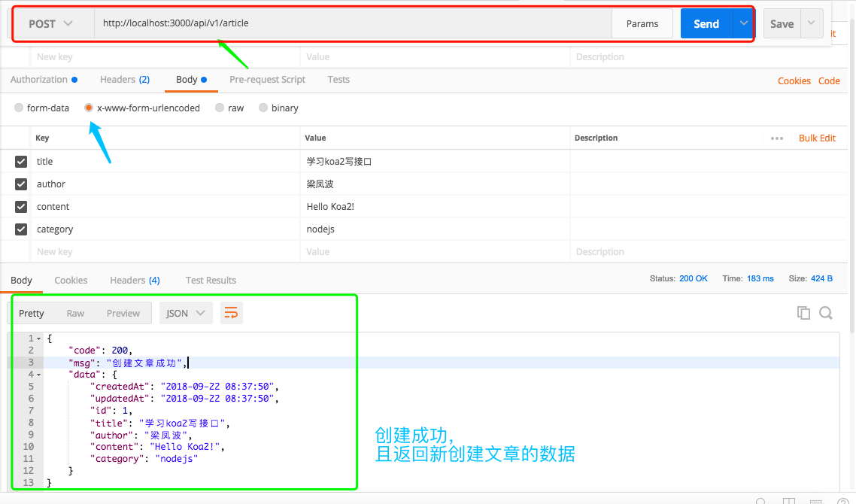
Task: Click the value 梁凤波 for author
Action: click(x=320, y=184)
